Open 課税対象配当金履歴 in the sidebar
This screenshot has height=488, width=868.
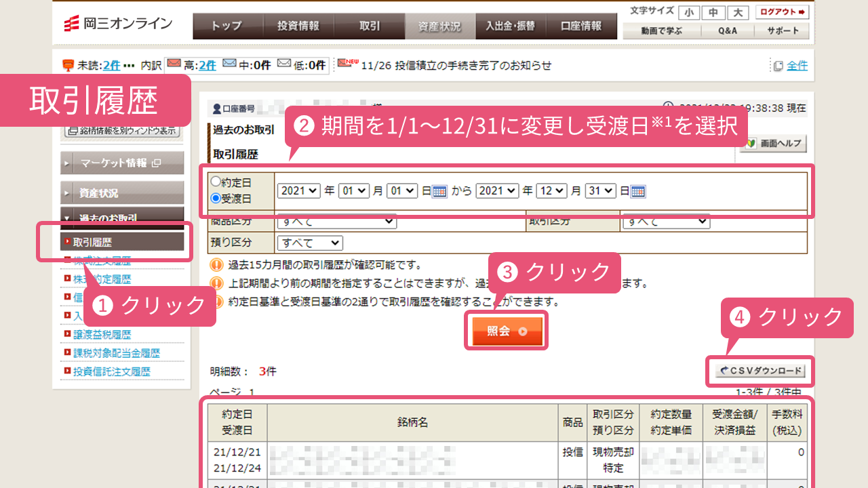[x=117, y=353]
